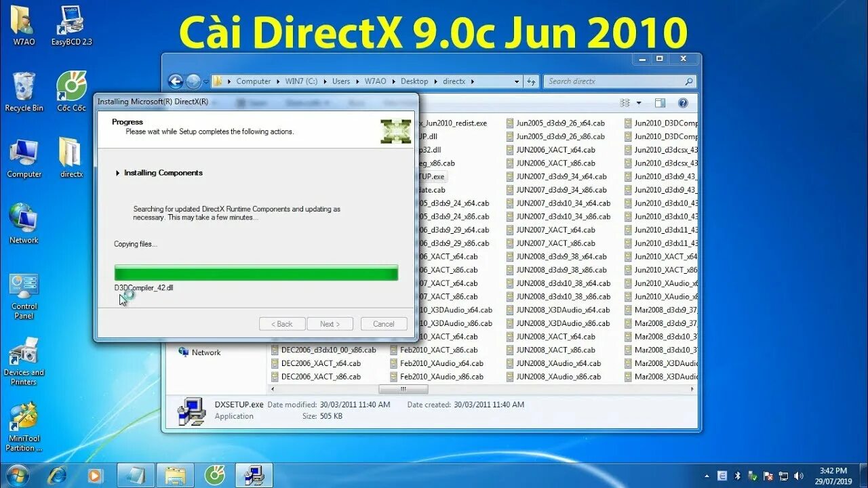This screenshot has width=868, height=488.
Task: Click into the Search directx field
Action: coord(619,81)
